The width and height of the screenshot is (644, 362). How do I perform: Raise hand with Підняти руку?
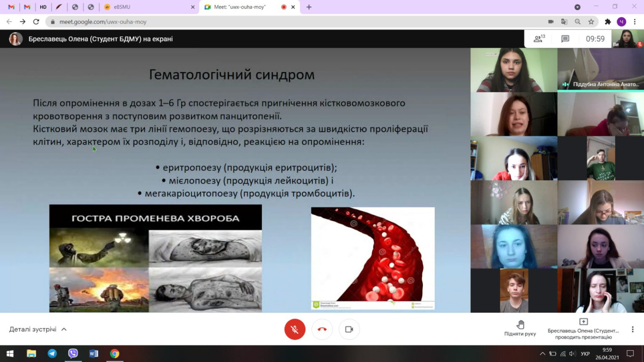coord(520,328)
